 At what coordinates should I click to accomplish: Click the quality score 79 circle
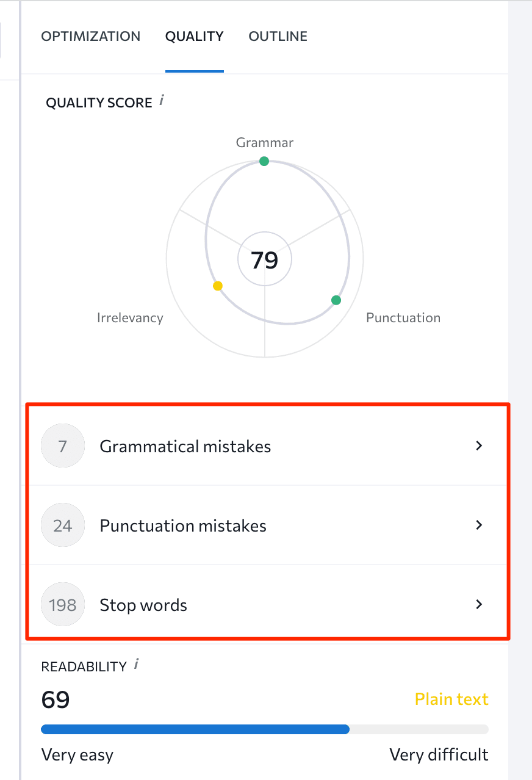tap(265, 259)
